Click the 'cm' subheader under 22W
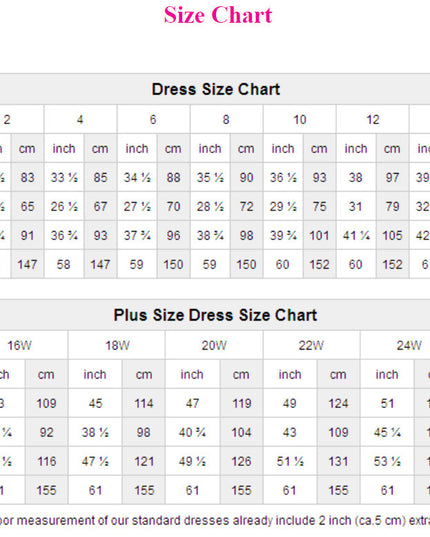This screenshot has height=537, width=430. coord(338,374)
